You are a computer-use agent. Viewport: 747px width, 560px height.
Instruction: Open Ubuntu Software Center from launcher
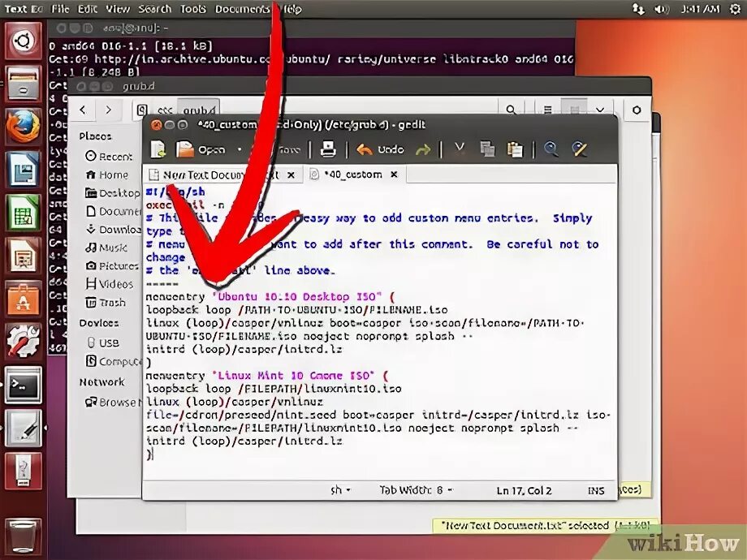[x=23, y=298]
